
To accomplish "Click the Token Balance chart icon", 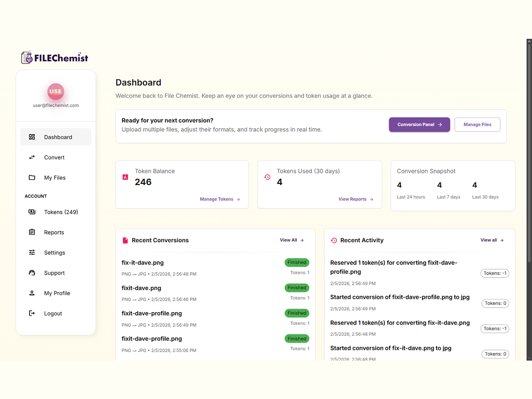I will (125, 177).
